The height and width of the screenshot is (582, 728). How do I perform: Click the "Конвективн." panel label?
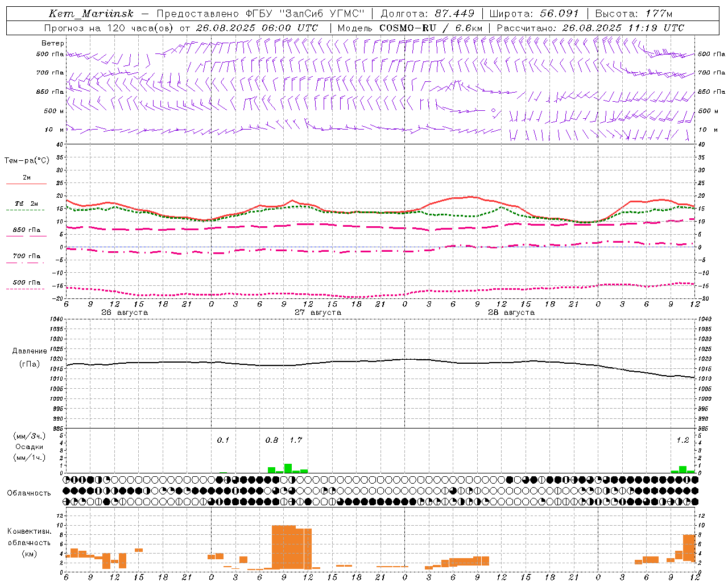tap(30, 531)
